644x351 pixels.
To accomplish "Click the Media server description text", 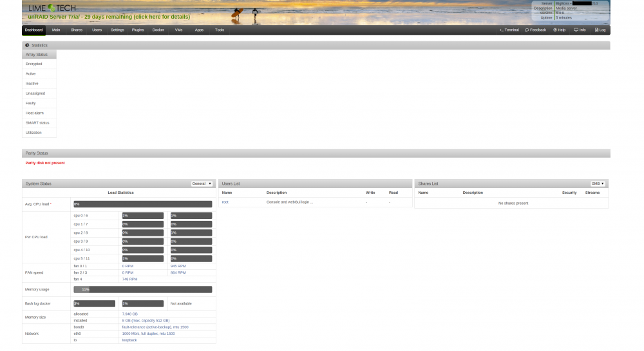I will pyautogui.click(x=566, y=8).
